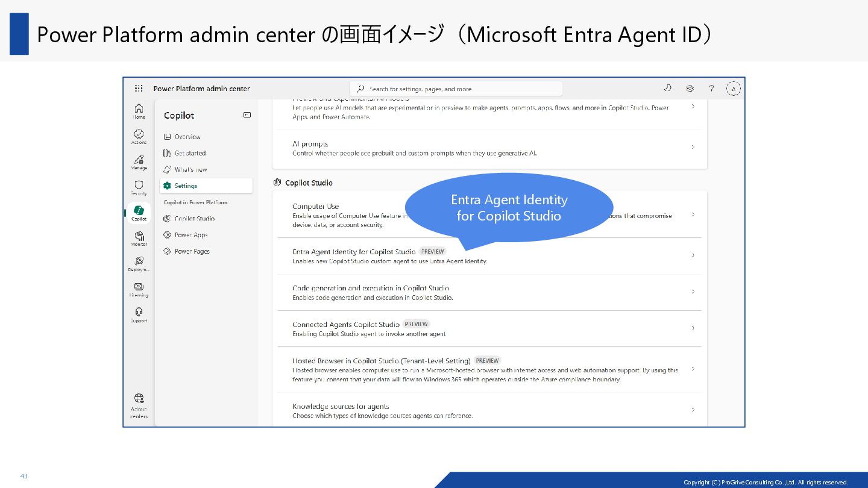The width and height of the screenshot is (868, 488).
Task: Open Hosted Browser in Copilot Studio setting
Action: coord(489,369)
